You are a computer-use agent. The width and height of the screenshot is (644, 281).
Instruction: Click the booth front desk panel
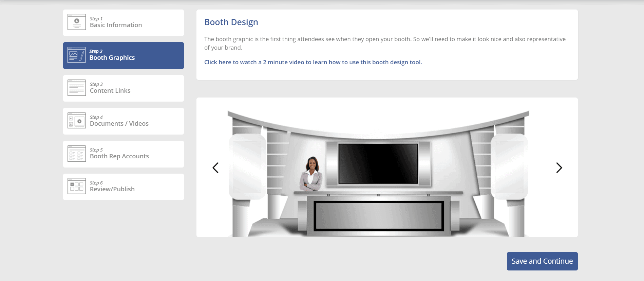tap(379, 216)
